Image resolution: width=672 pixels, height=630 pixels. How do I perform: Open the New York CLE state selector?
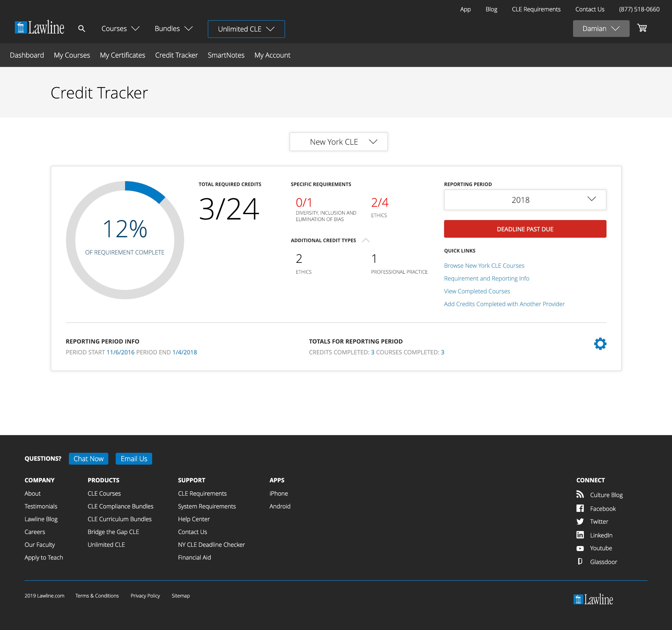tap(338, 142)
